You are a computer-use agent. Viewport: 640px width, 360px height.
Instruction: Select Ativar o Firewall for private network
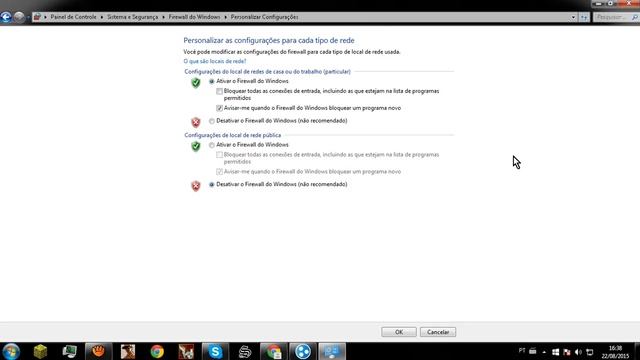pyautogui.click(x=211, y=82)
